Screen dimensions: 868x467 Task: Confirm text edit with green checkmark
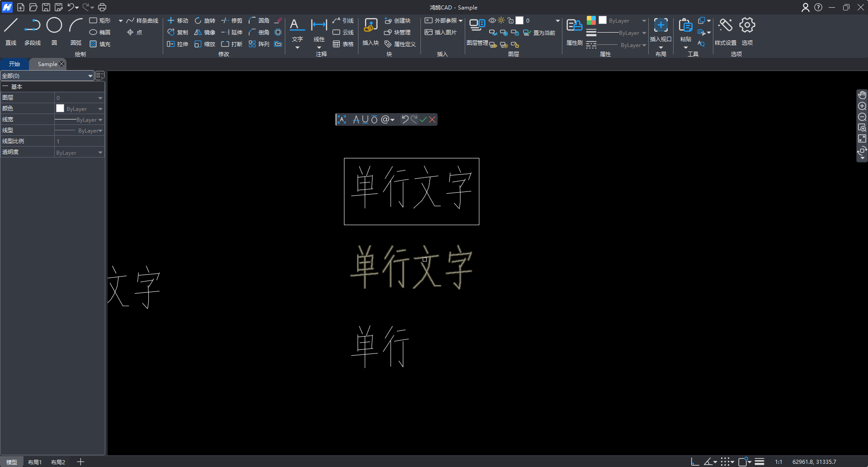[423, 119]
